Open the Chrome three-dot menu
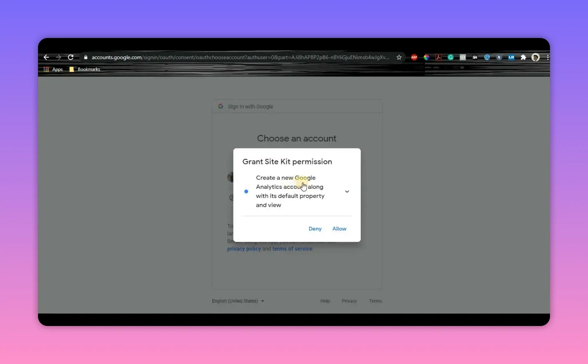 click(x=548, y=57)
